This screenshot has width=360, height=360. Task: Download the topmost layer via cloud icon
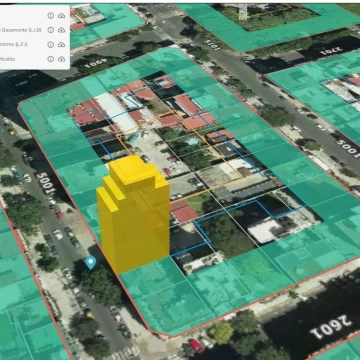62,15
